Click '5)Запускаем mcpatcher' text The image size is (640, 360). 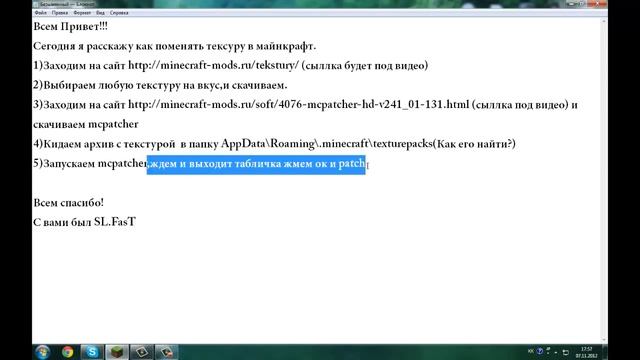(x=90, y=164)
